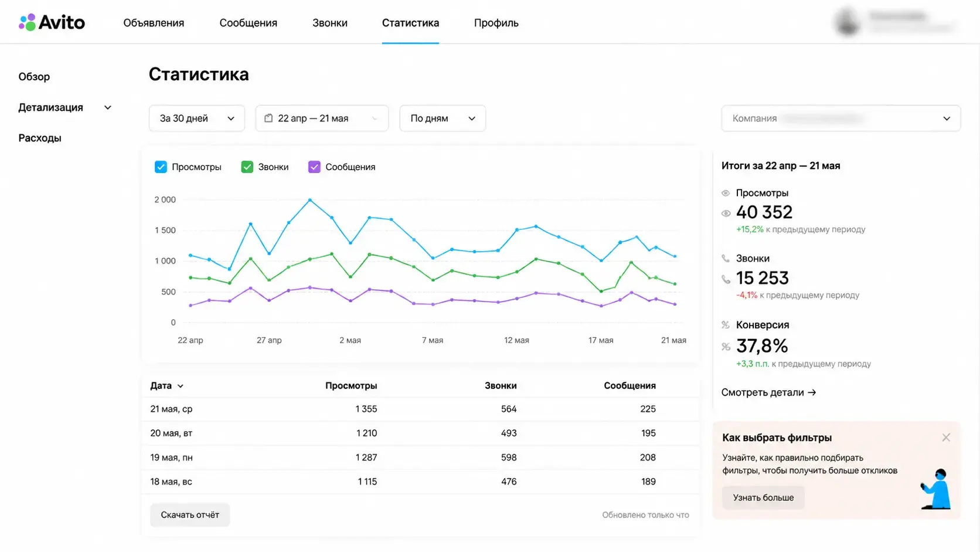Uncheck the Звонки chart checkbox

coord(247,167)
